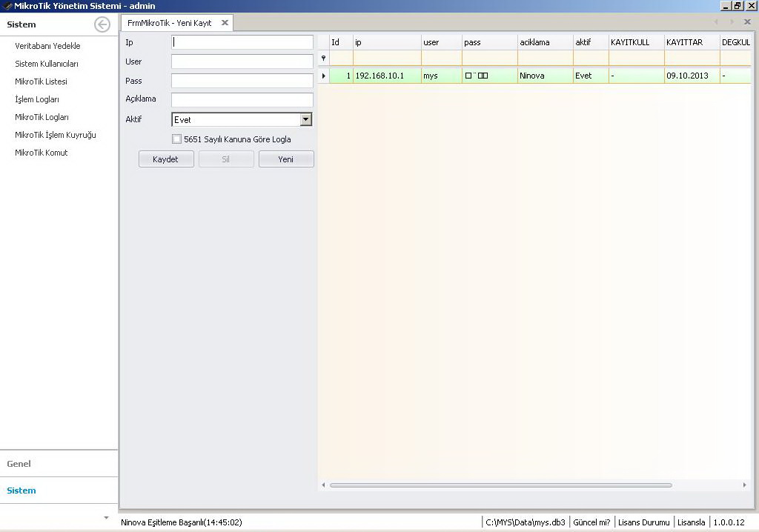Click the grid filter row pin icon
Image resolution: width=759 pixels, height=532 pixels.
(x=323, y=58)
